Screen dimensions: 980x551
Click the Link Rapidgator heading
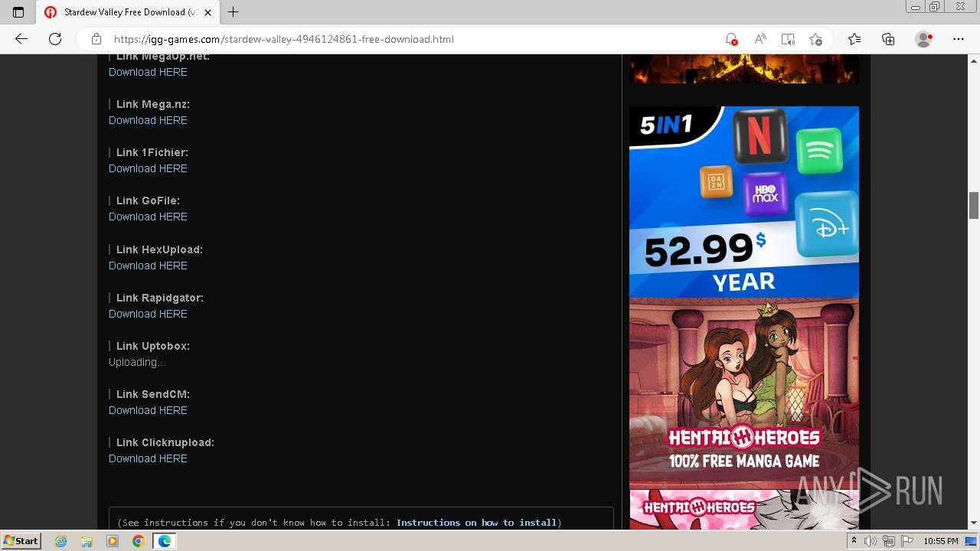(x=160, y=298)
